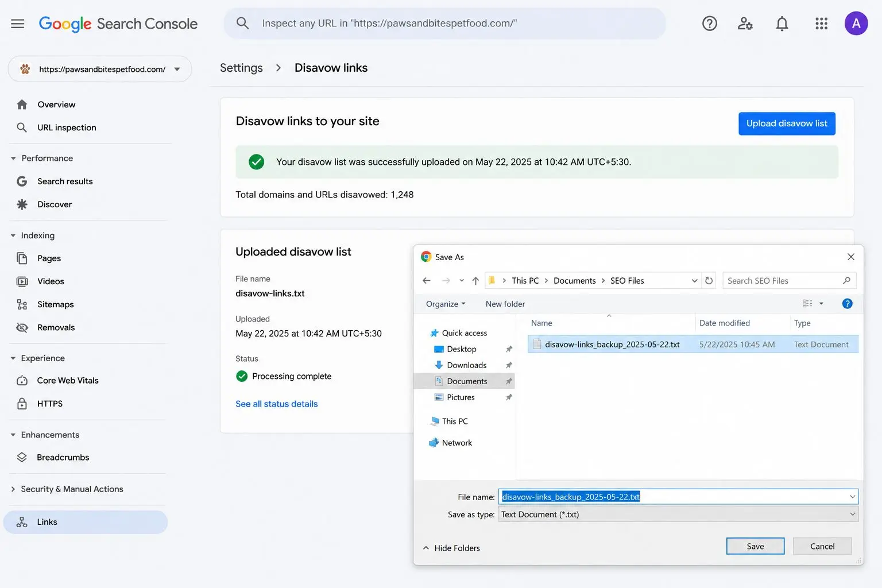Refresh the SEO Files folder view
Image resolution: width=882 pixels, height=588 pixels.
pyautogui.click(x=709, y=281)
